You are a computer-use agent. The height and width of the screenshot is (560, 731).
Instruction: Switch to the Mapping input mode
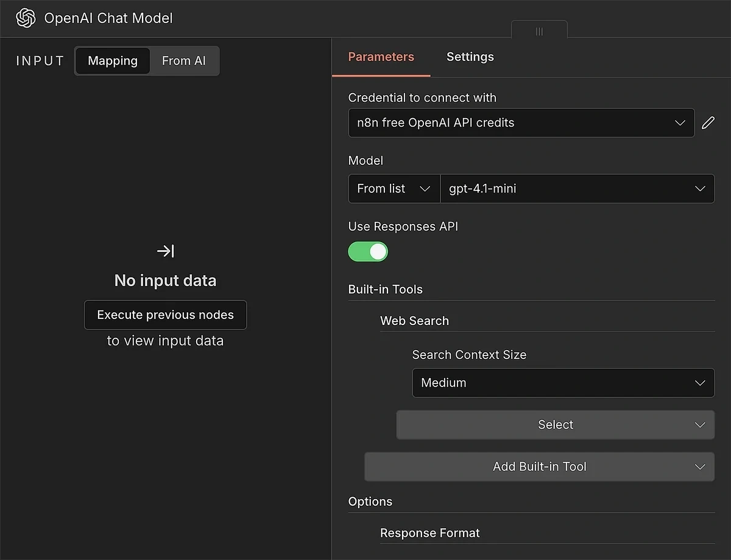pyautogui.click(x=112, y=61)
